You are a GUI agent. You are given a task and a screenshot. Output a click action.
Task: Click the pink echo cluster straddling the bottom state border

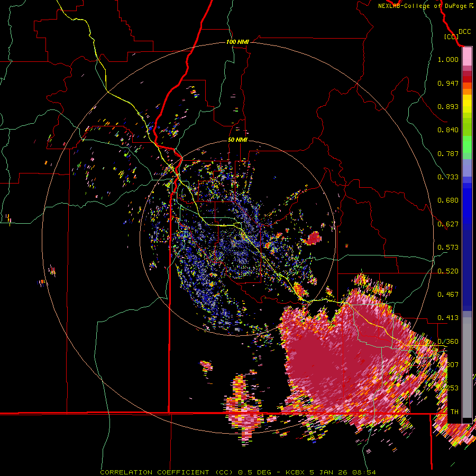coord(244,410)
